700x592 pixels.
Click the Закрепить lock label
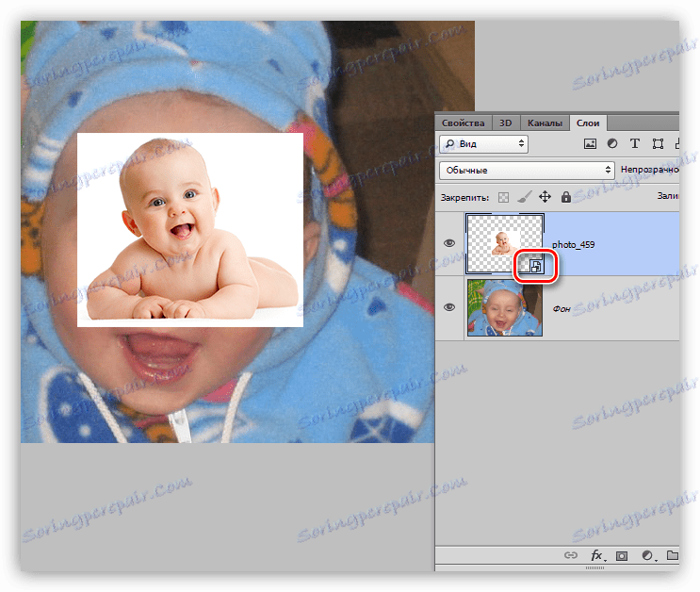(x=464, y=197)
